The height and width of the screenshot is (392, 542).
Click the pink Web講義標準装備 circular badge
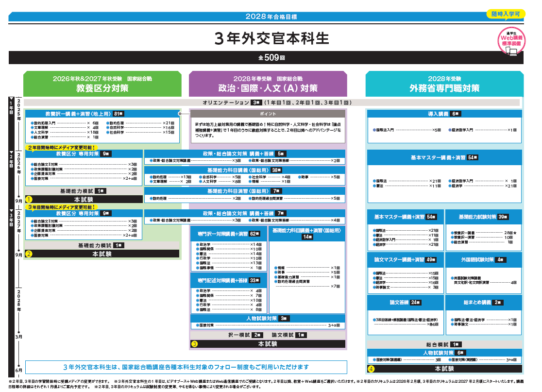coord(510,39)
